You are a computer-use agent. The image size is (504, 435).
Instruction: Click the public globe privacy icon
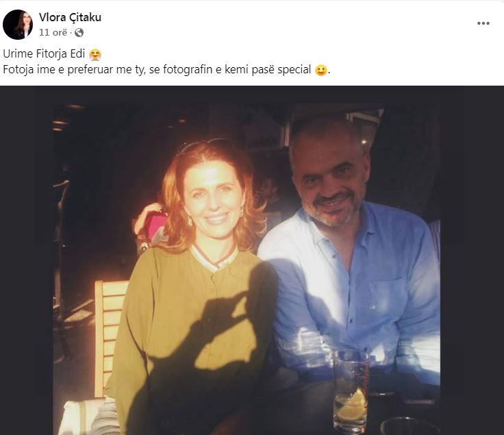(x=79, y=32)
